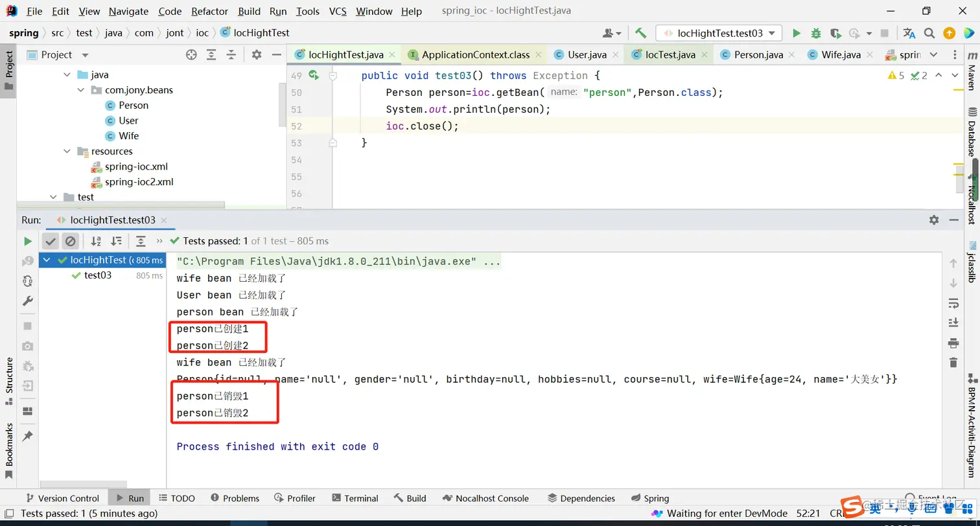This screenshot has width=980, height=526.
Task: Switch to the Person.java editor tab
Action: (757, 55)
